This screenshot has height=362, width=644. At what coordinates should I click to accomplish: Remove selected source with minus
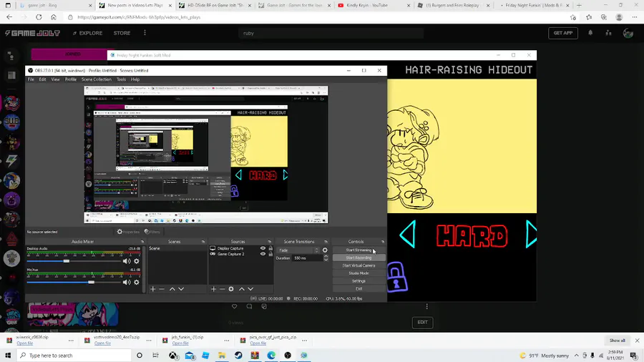(x=223, y=289)
